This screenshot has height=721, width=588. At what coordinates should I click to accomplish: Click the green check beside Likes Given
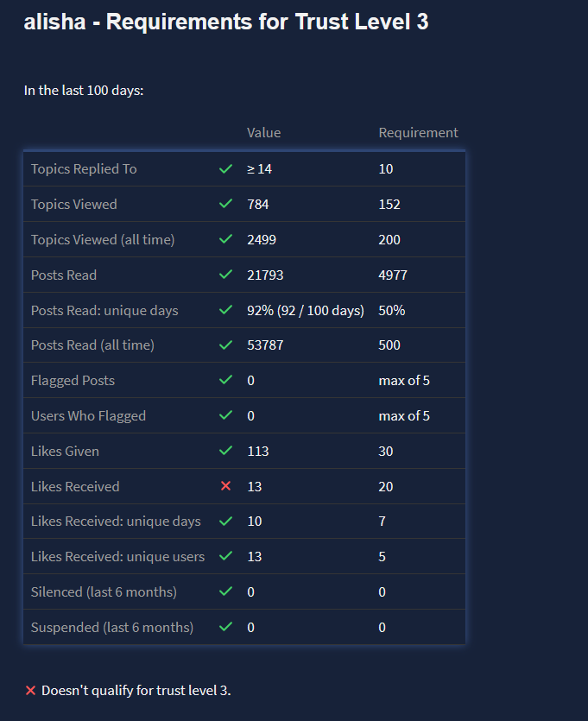(226, 451)
